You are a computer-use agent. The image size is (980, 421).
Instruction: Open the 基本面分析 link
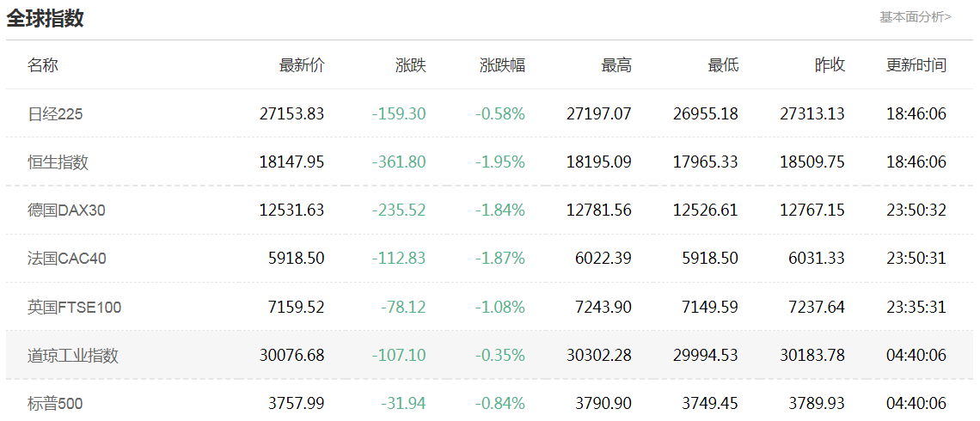(915, 16)
